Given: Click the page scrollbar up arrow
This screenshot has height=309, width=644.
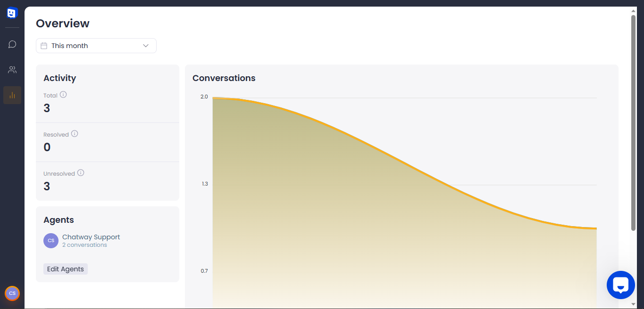Looking at the screenshot, I should coord(634,10).
